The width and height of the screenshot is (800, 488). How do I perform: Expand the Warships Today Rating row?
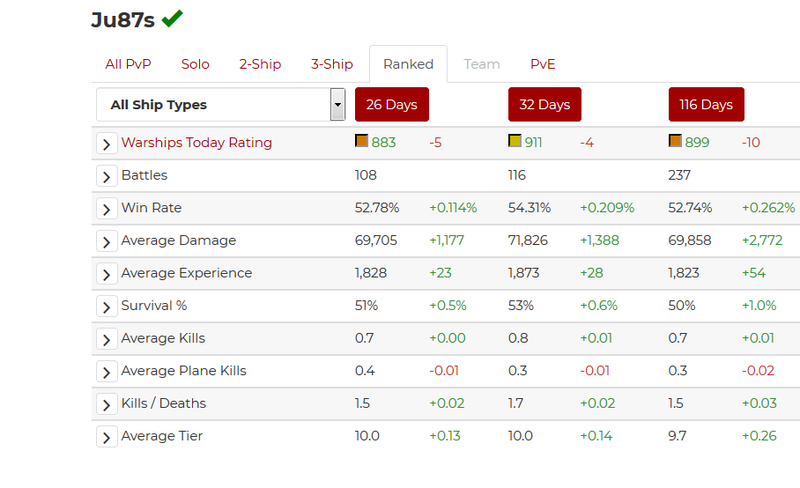point(107,143)
